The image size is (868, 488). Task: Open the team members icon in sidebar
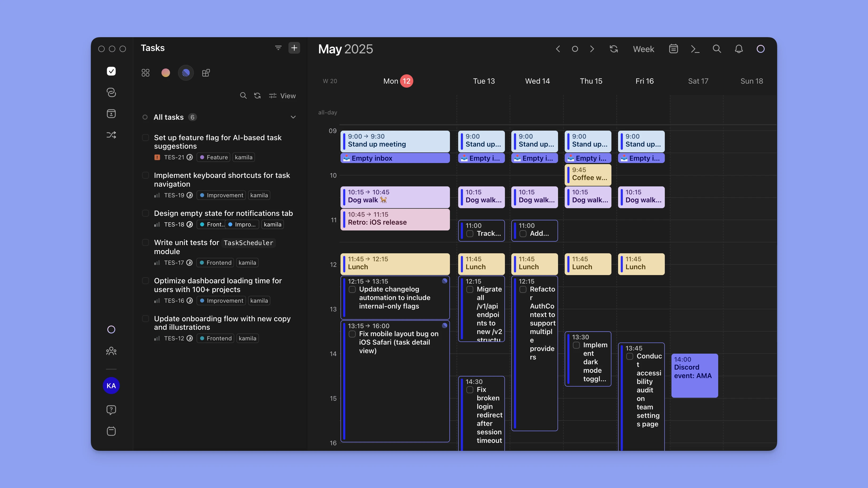tap(111, 351)
